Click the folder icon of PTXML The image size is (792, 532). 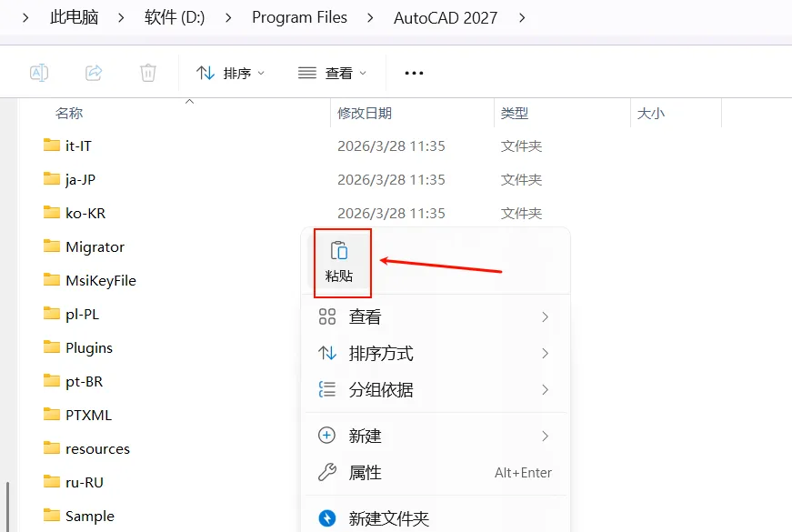click(x=52, y=415)
